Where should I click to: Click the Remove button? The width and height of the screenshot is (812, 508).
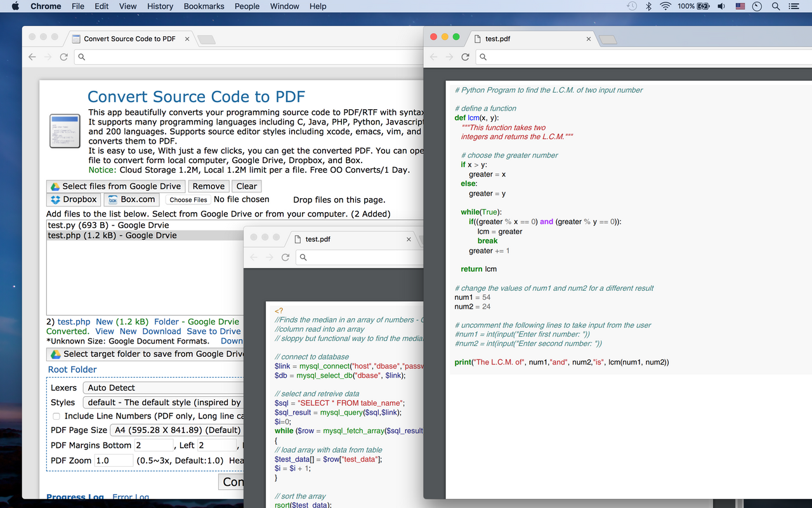[x=208, y=186]
